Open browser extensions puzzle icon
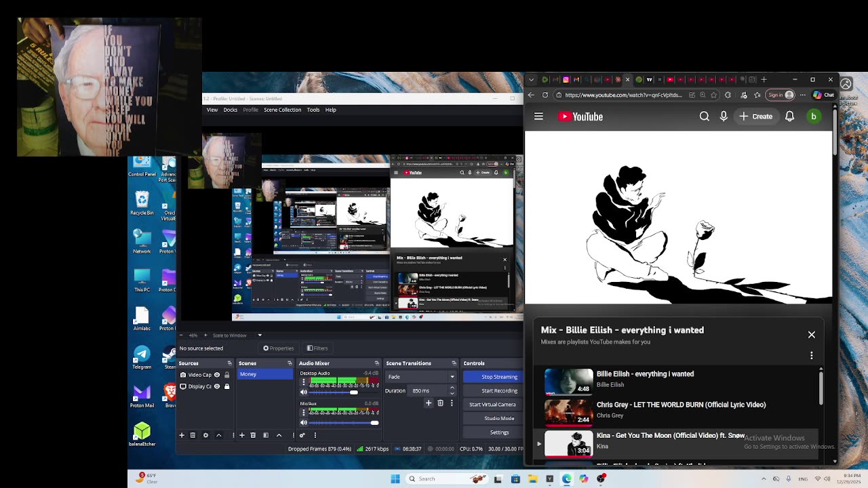 pos(728,95)
